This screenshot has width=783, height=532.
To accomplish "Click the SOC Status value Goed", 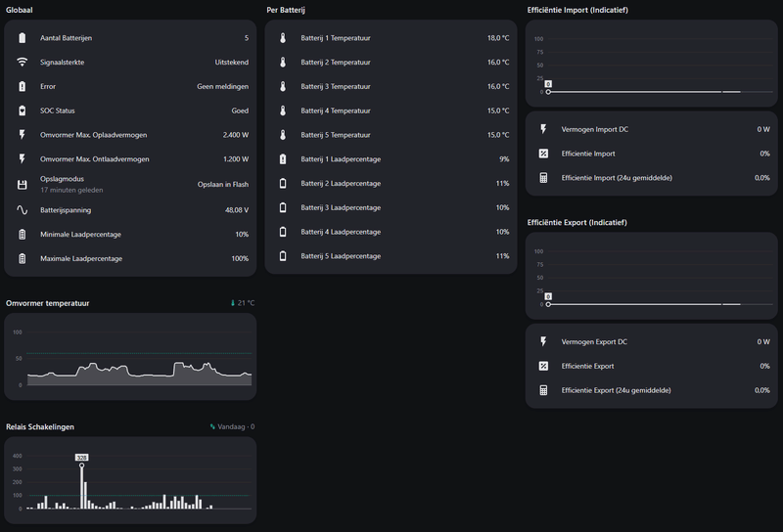I will tap(240, 111).
